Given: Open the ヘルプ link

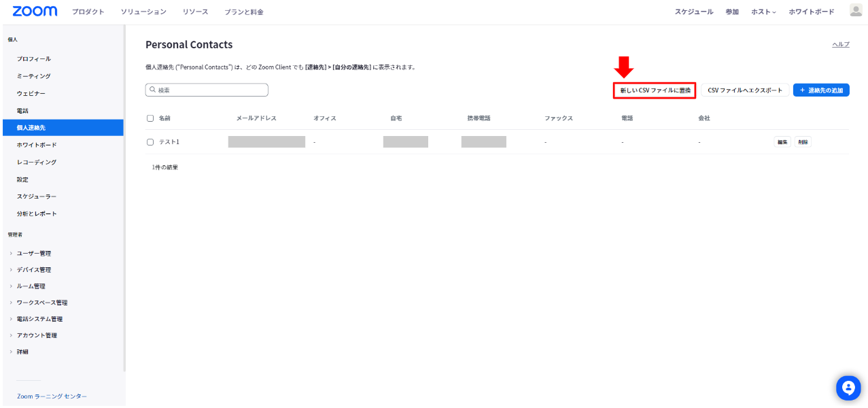Looking at the screenshot, I should (841, 44).
